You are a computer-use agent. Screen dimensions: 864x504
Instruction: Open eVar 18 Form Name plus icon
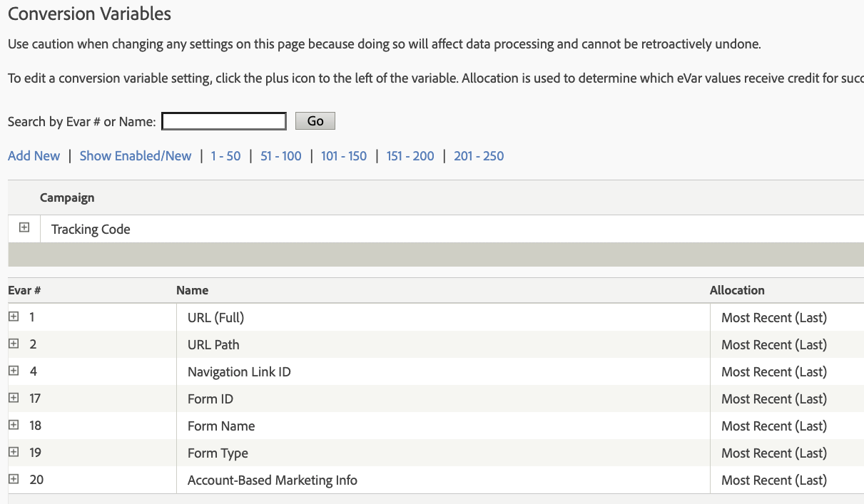[x=14, y=425]
